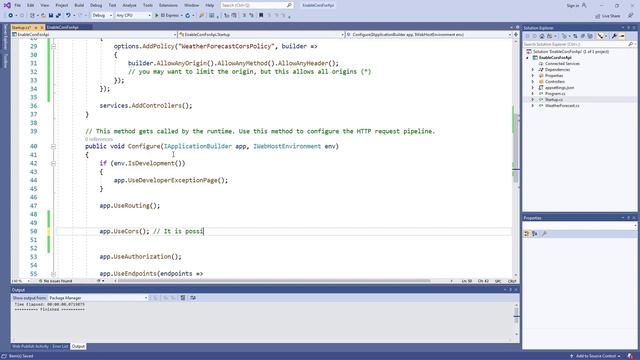Click the notifications icon in the status bar
Viewport: 640px width, 360px height.
tap(631, 356)
